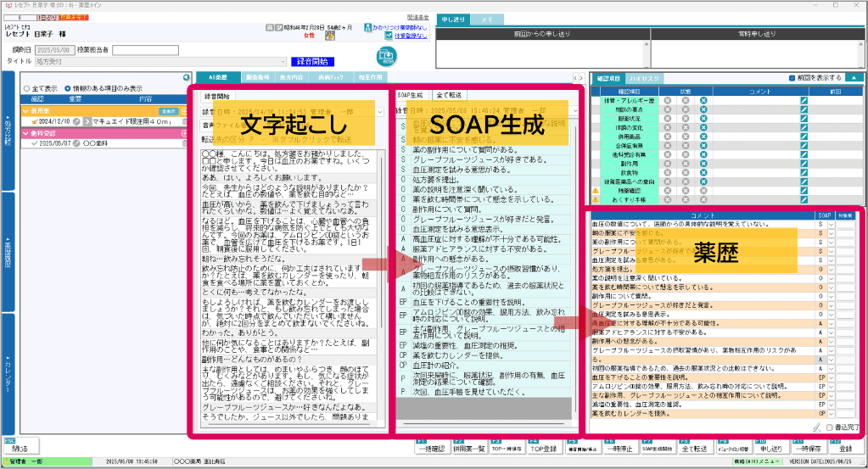Open the 申し送り tab
Viewport: 868px width, 469px height.
pyautogui.click(x=453, y=20)
